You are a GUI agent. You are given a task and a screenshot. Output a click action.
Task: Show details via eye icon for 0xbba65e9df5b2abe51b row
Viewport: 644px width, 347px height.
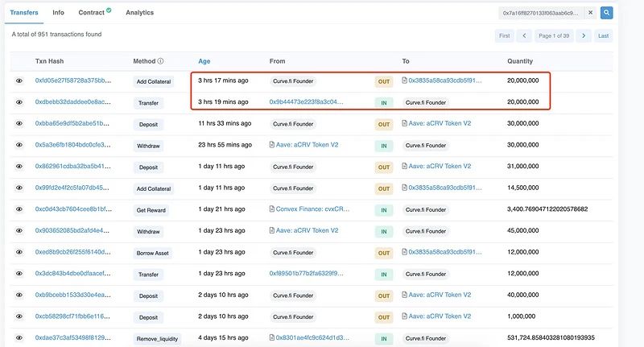click(19, 124)
